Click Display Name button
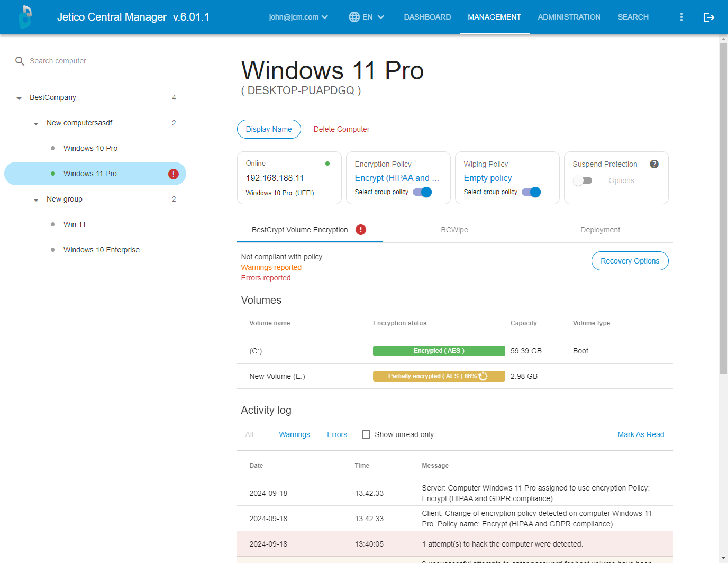Screen dimensions: 728x563 [269, 129]
